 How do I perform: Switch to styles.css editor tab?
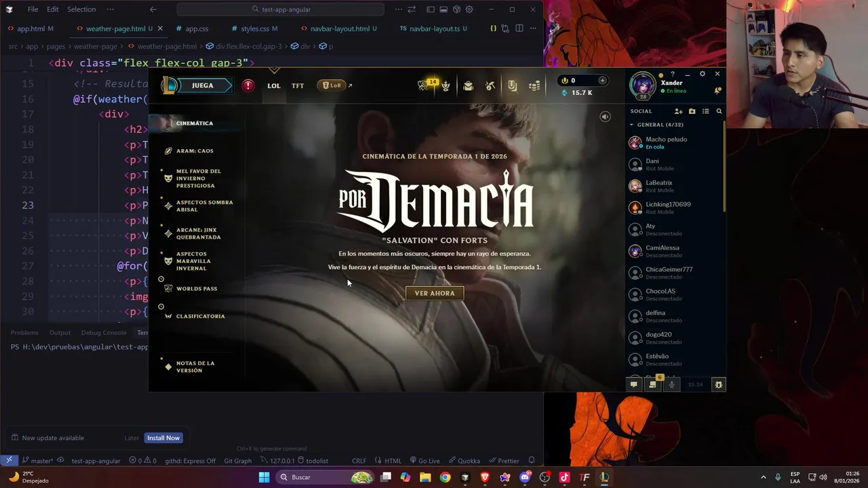point(255,29)
